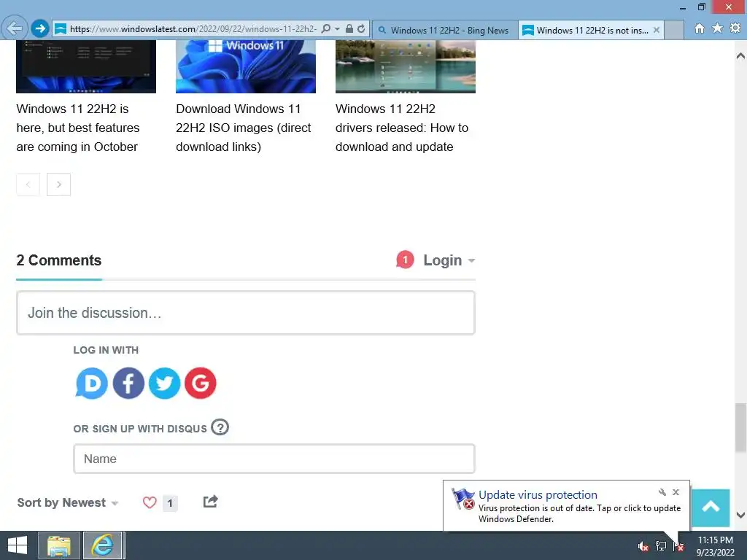Image resolution: width=747 pixels, height=560 pixels.
Task: Click the share discussion icon
Action: 210,502
